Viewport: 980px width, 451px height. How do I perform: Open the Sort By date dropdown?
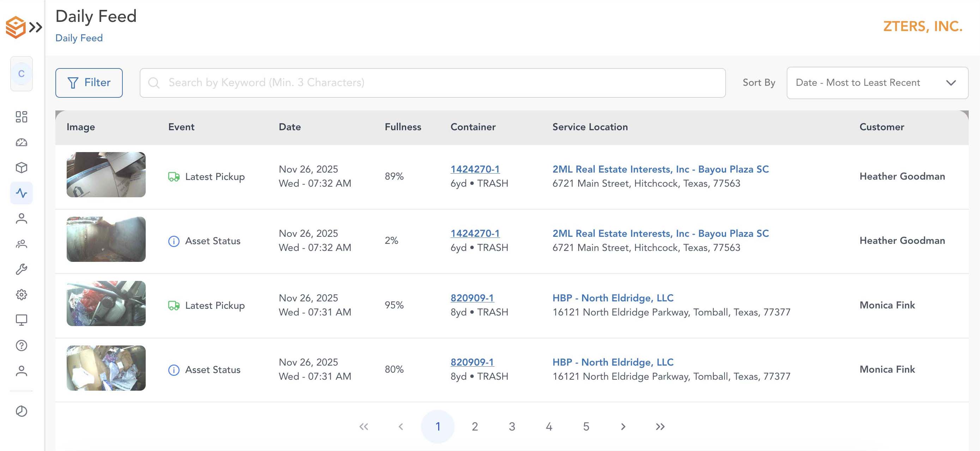[x=877, y=83]
